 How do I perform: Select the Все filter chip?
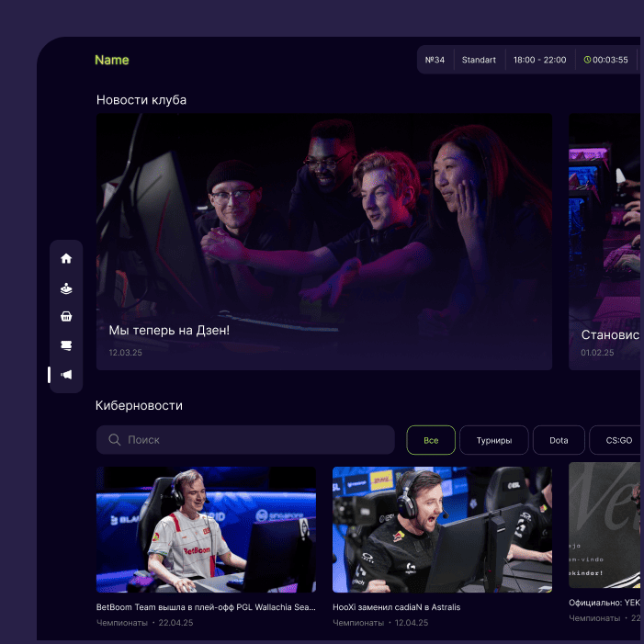[x=431, y=440]
